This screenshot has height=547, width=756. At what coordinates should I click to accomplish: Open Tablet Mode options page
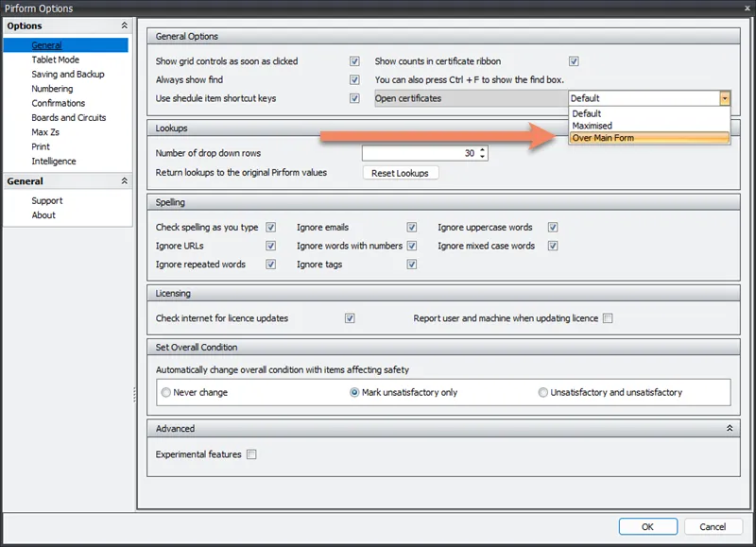(56, 60)
